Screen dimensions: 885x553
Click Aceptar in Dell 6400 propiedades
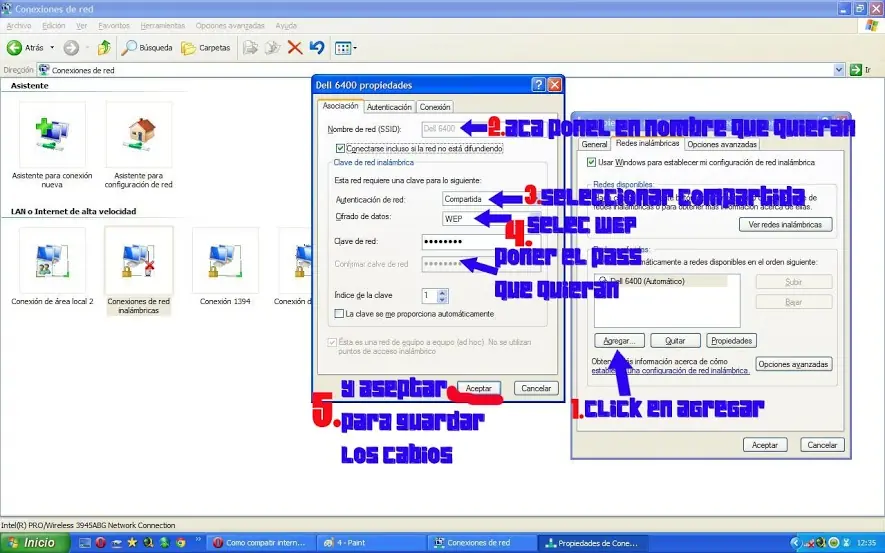tap(479, 388)
